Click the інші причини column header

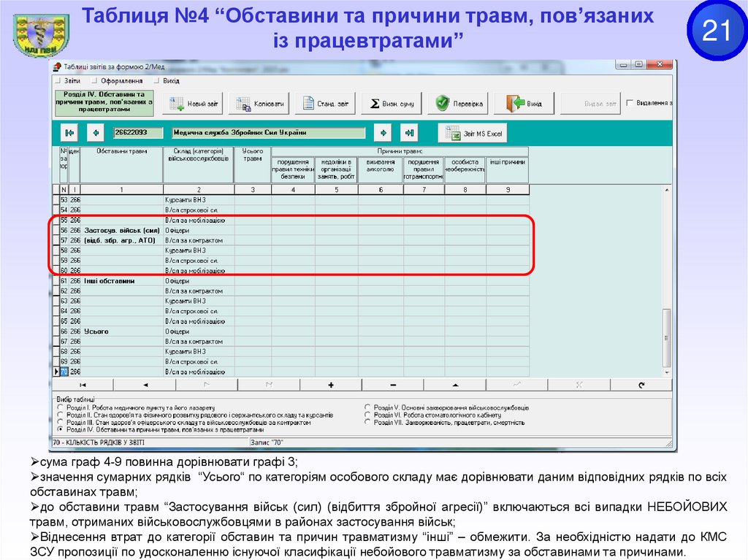click(508, 170)
